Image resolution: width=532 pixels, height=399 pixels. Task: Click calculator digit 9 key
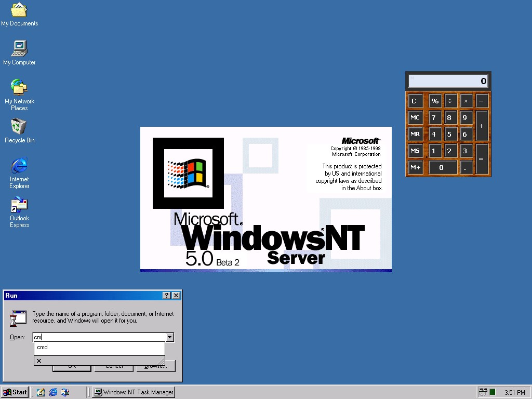pyautogui.click(x=466, y=117)
